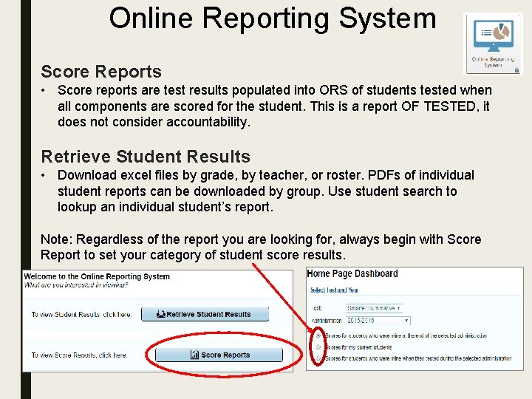
Task: Select Scores for my current students radio
Action: click(x=318, y=347)
